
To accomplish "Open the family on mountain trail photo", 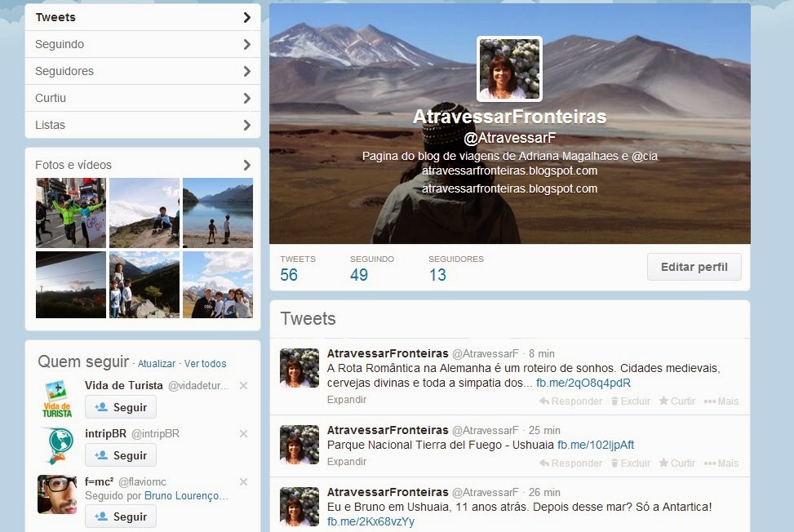I will [144, 285].
